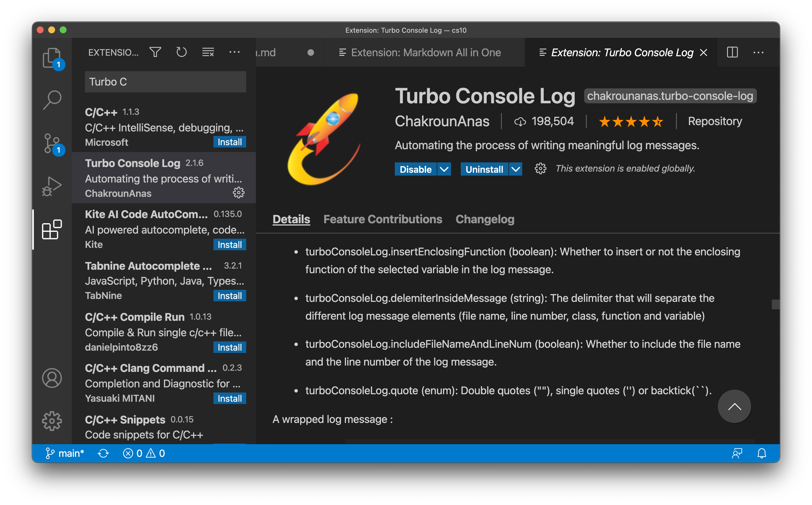Open the Search view in activity bar
The width and height of the screenshot is (812, 505).
coord(52,100)
